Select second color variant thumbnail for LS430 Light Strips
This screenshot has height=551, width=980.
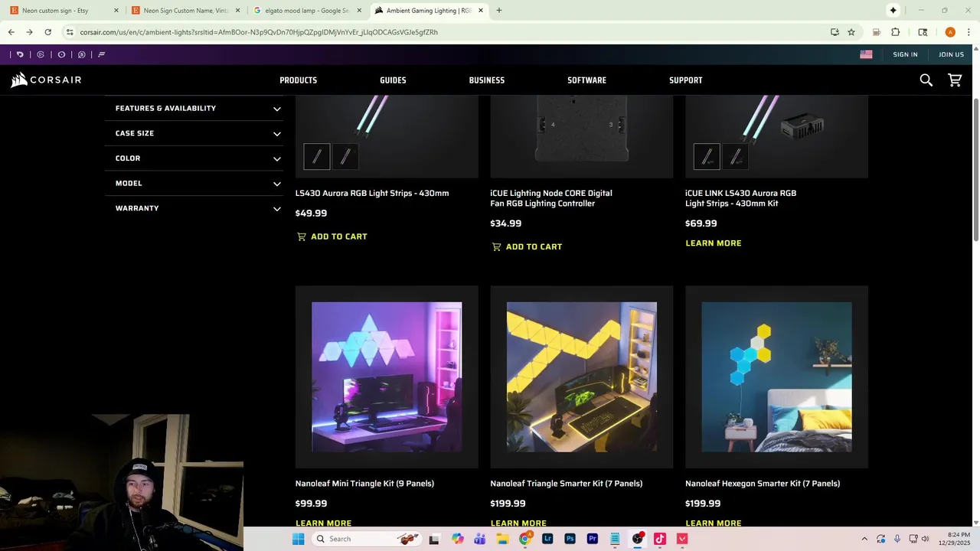pos(345,157)
